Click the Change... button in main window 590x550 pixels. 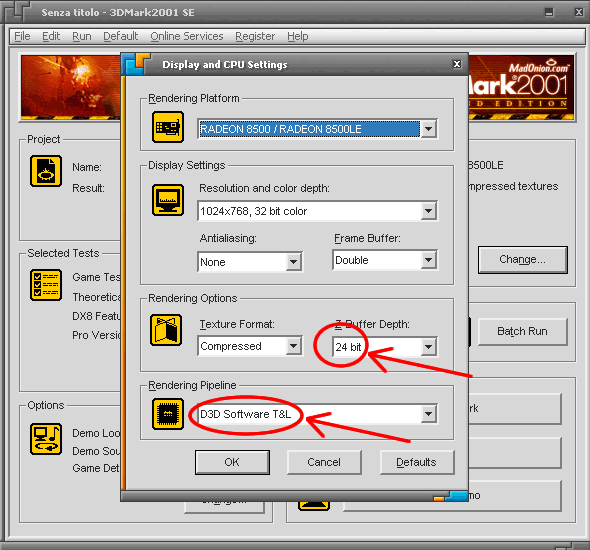(523, 259)
